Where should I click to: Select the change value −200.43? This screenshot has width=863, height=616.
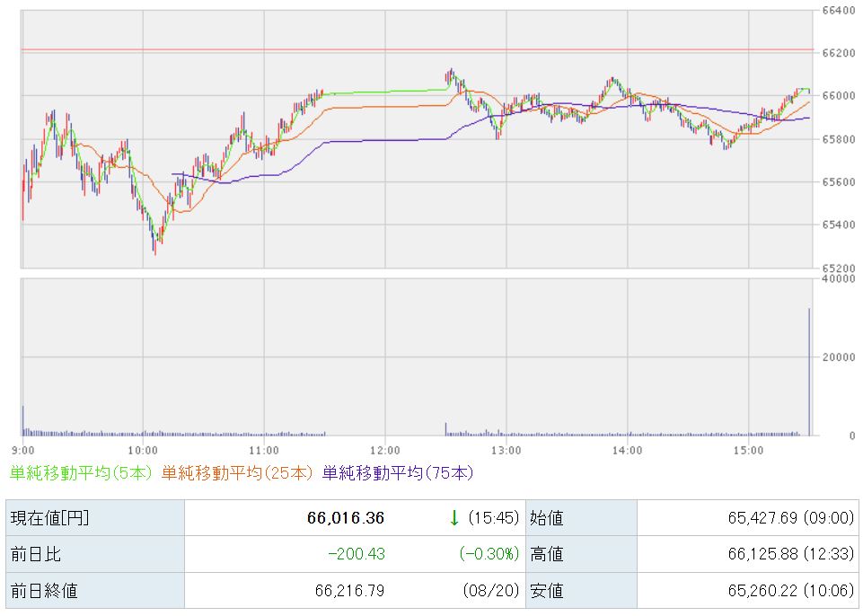[357, 554]
